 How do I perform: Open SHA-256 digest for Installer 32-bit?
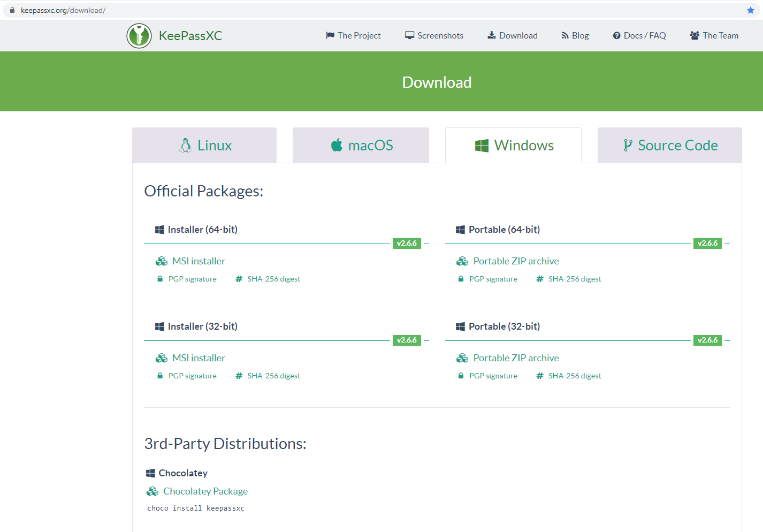click(273, 376)
